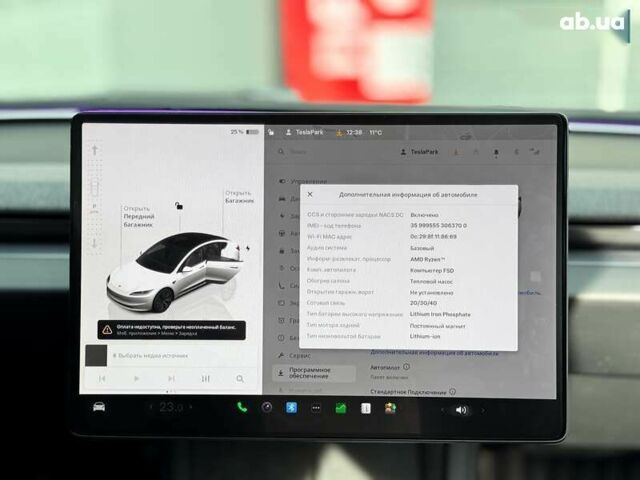This screenshot has width=640, height=480.
Task: Tap the 25 % battery indicator
Action: coord(244,132)
